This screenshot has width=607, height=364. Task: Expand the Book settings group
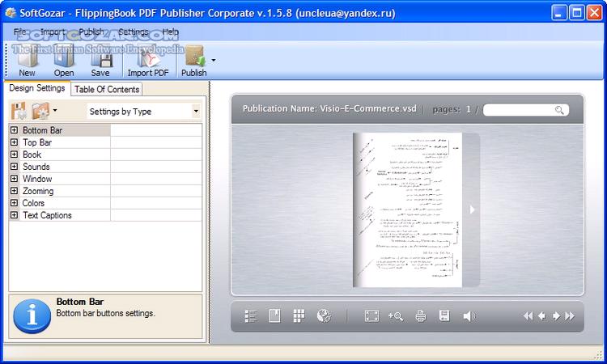pos(14,154)
